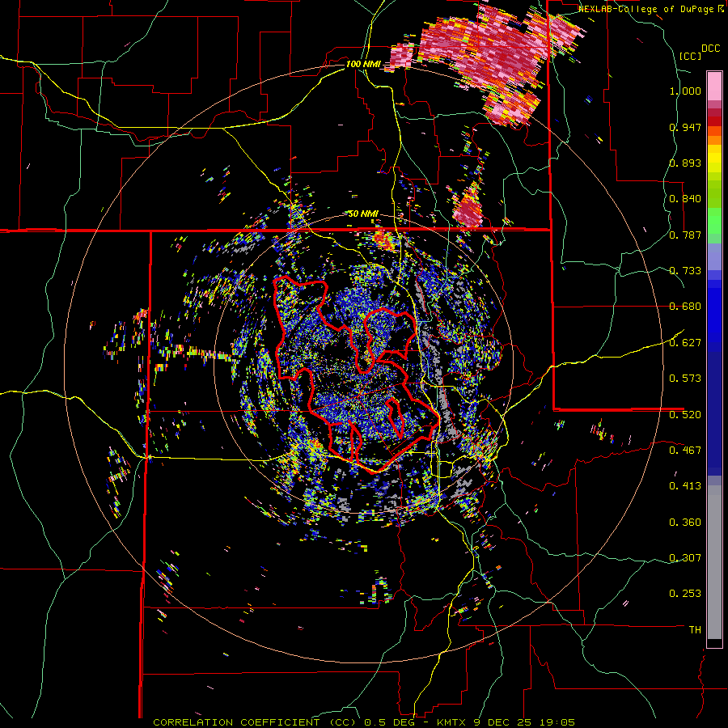Select the 0.360 legend value

coord(685,523)
